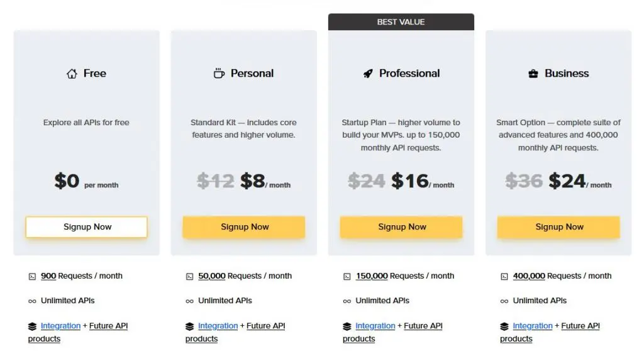Open the Integration link under Free plan

60,326
